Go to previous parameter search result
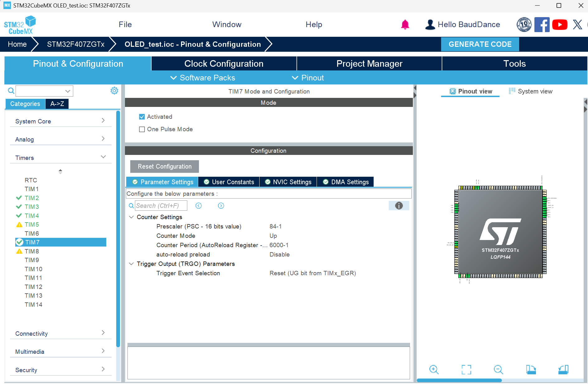The width and height of the screenshot is (588, 384). pyautogui.click(x=198, y=205)
